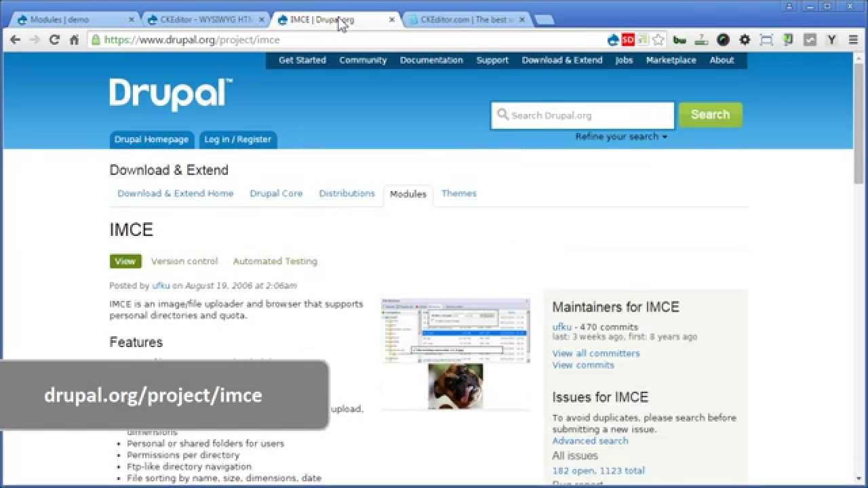Open the dog photo thumbnail
Viewport: 868px width, 488px height.
(x=456, y=386)
